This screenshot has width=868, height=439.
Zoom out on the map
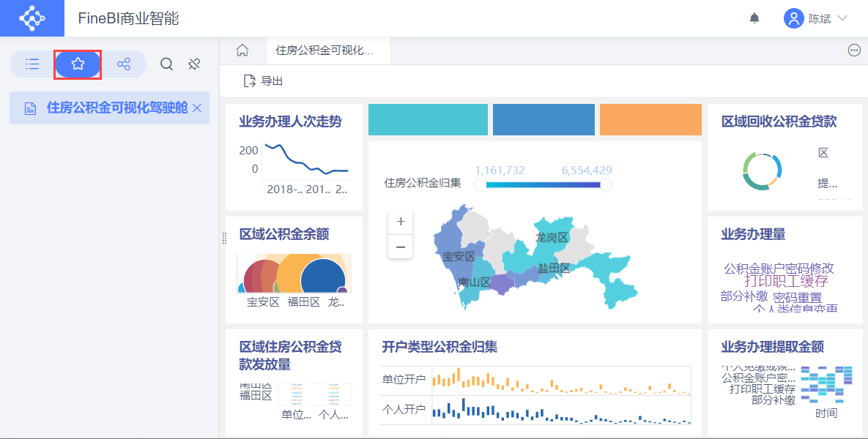(x=401, y=247)
